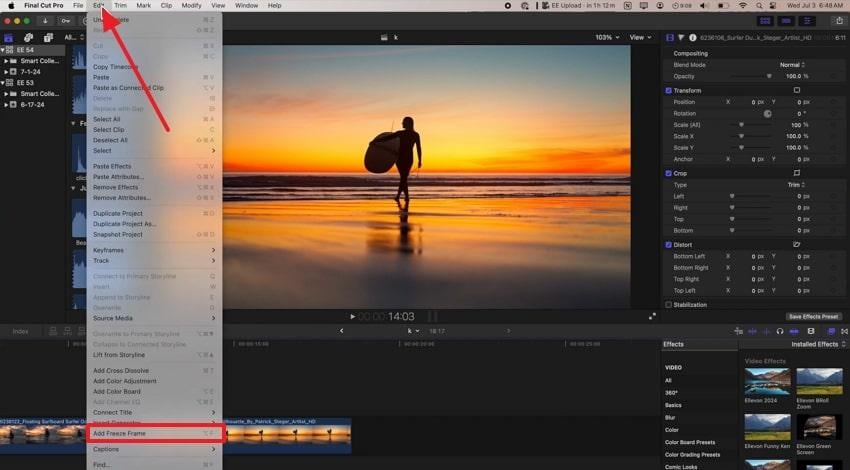This screenshot has width=850, height=470.
Task: Open the Apple menu
Action: pyautogui.click(x=11, y=5)
